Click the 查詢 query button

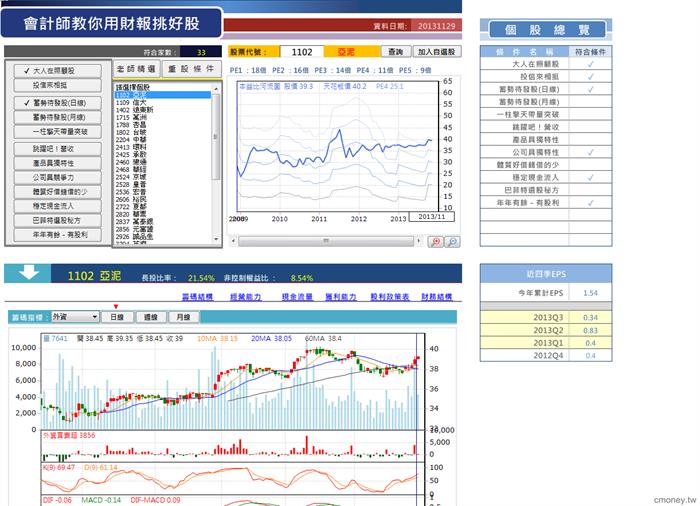tap(396, 52)
